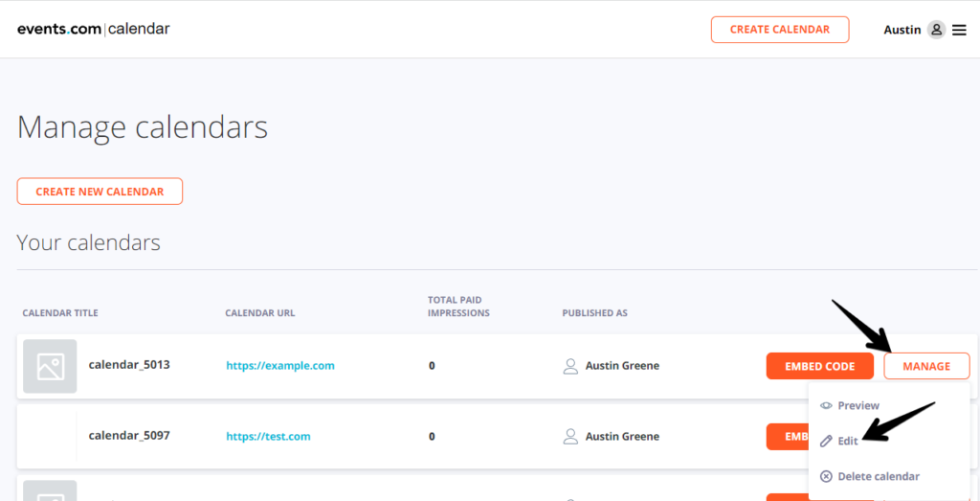Screen dimensions: 980x501
Task: Click the Austin username in header
Action: coord(902,30)
